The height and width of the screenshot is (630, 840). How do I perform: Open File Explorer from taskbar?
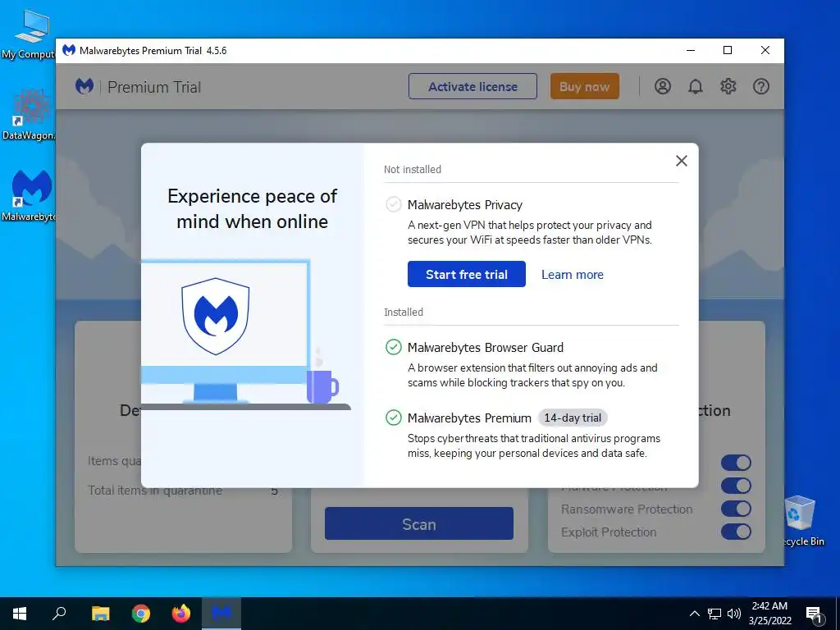pyautogui.click(x=100, y=614)
